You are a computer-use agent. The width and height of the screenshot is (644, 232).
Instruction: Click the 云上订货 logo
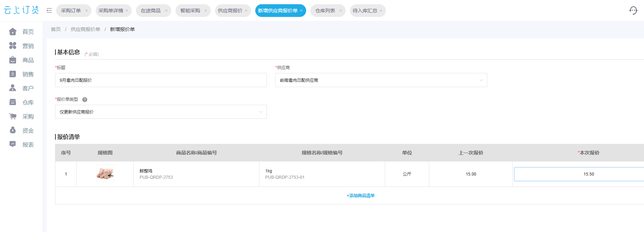click(21, 10)
